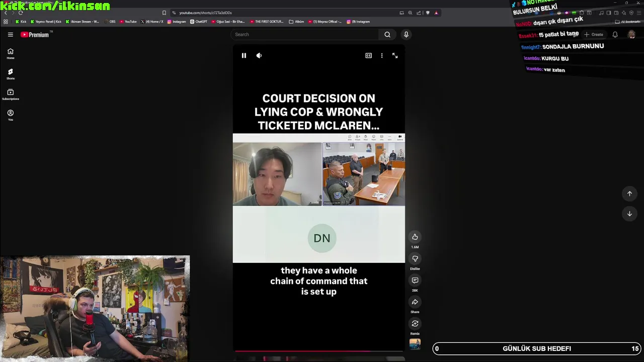
Task: Like the Short with 1.6M likes
Action: coord(415,237)
